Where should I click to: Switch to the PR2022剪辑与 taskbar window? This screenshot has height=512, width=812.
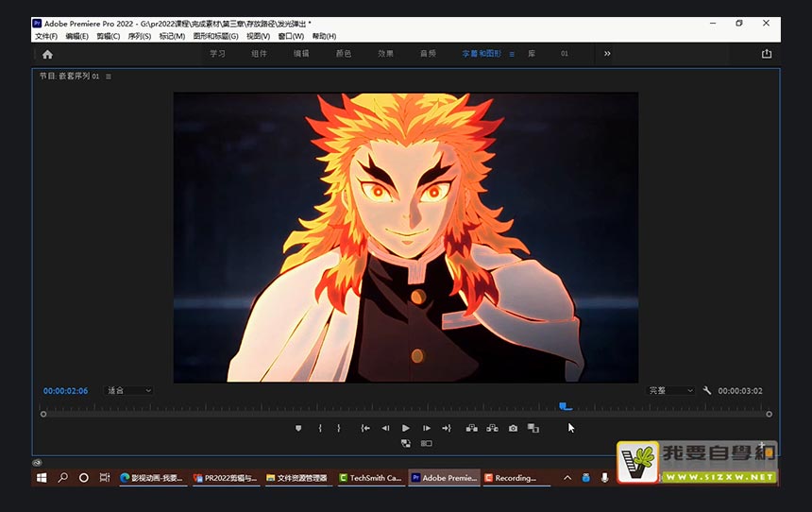coord(226,478)
